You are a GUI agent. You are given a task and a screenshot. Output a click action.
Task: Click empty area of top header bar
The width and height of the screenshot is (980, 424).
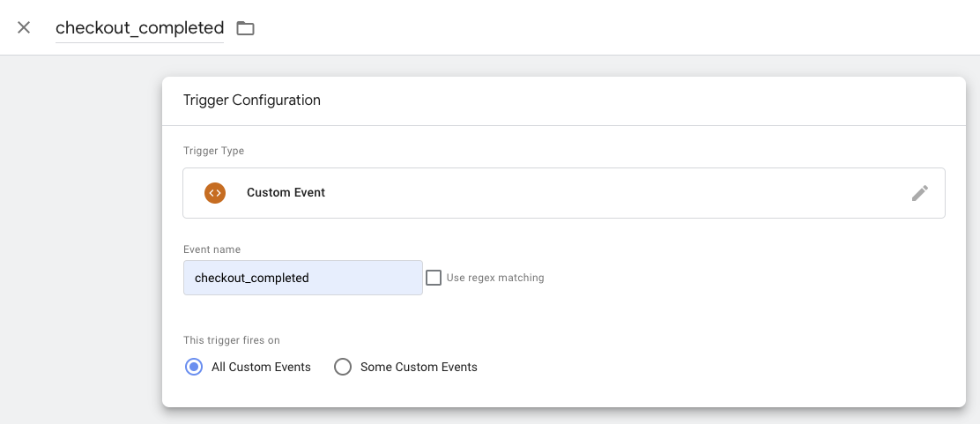(x=612, y=27)
